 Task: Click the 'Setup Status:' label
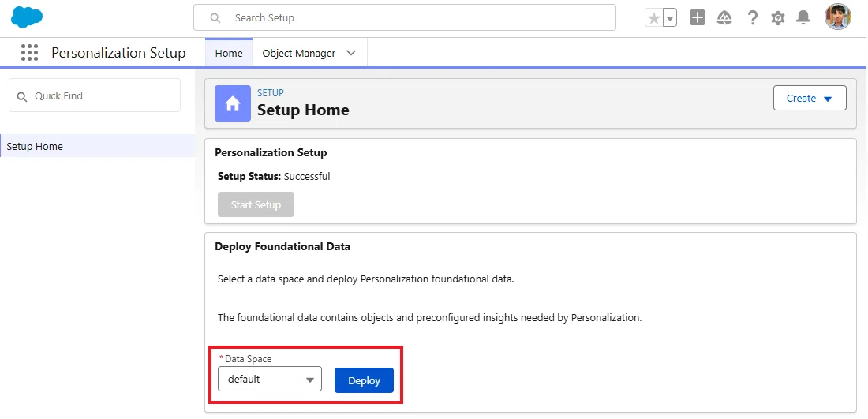pyautogui.click(x=249, y=177)
